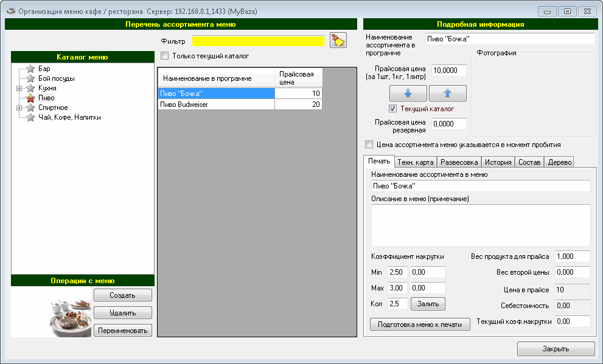Expand the Спиртное tree node

pyautogui.click(x=19, y=108)
